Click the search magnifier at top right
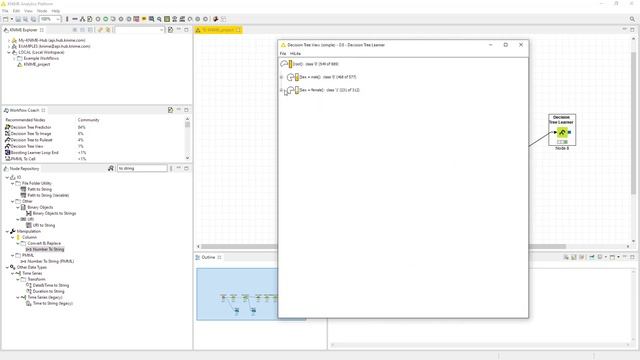Viewport: 640px width, 360px height. point(632,19)
